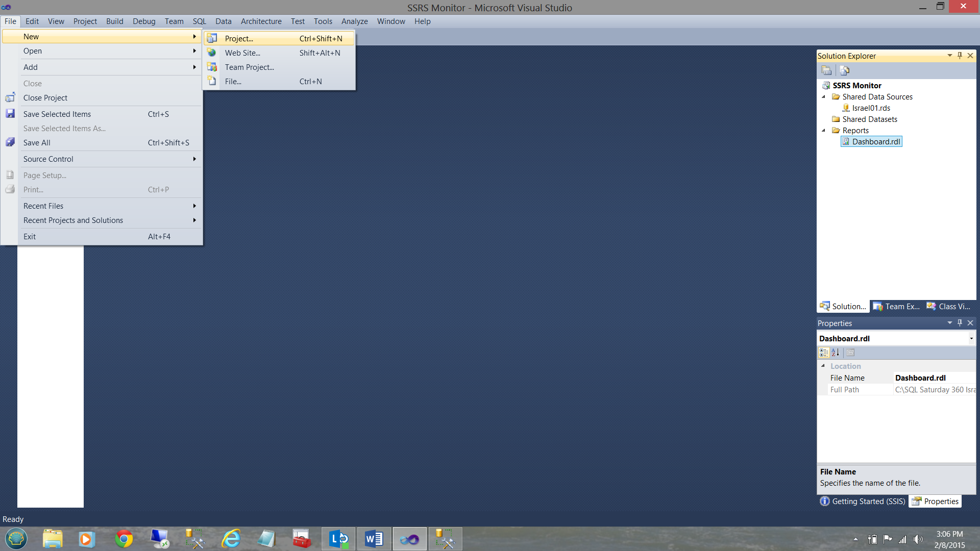980x551 pixels.
Task: Toggle Categorized view in Properties panel
Action: [824, 353]
